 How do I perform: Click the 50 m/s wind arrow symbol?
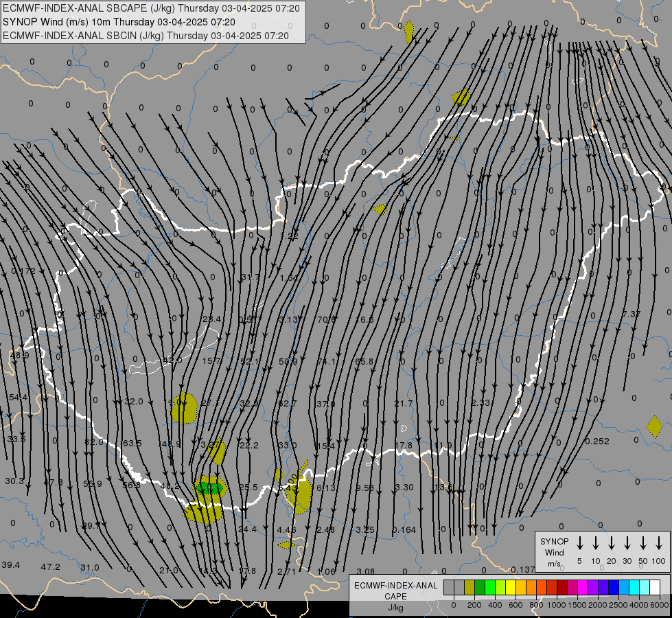[643, 542]
